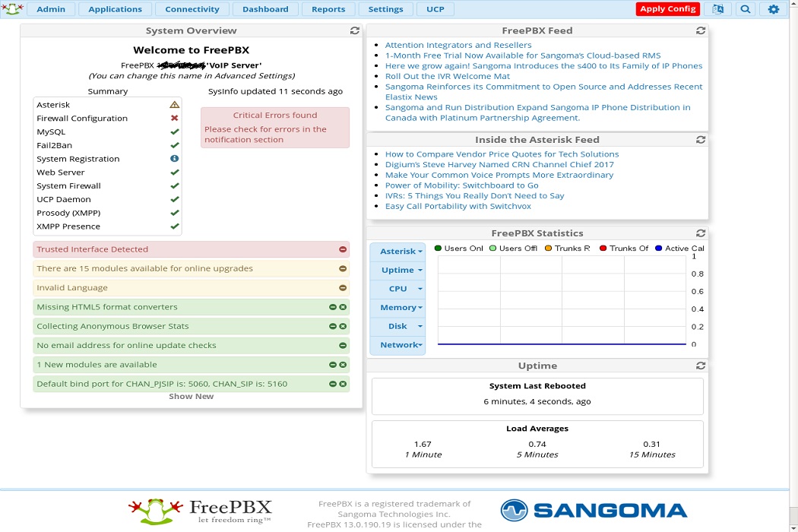Viewport: 798px width, 532px height.
Task: Open the Applications menu
Action: coord(115,9)
